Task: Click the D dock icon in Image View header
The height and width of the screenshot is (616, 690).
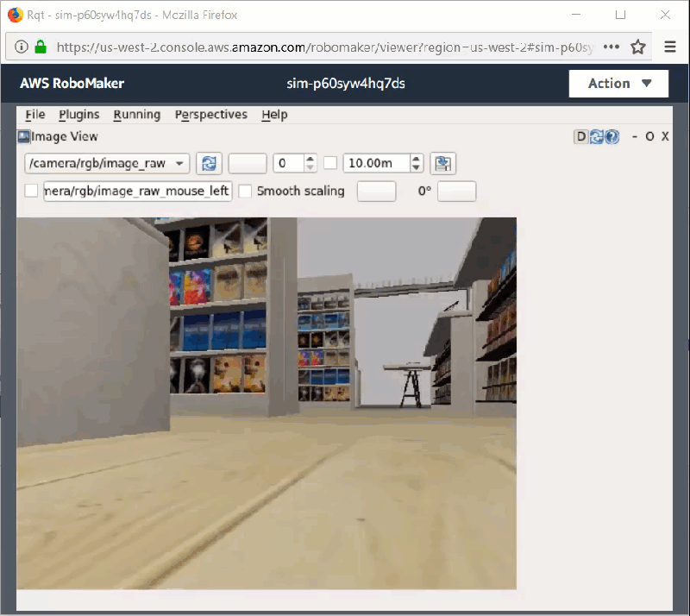Action: (x=580, y=136)
